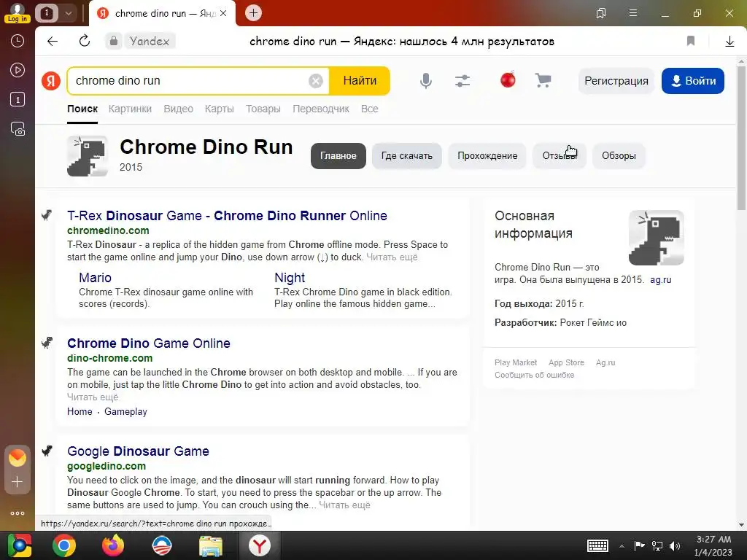Open the video play icon in sidebar
Image resolution: width=747 pixels, height=560 pixels.
pos(18,71)
